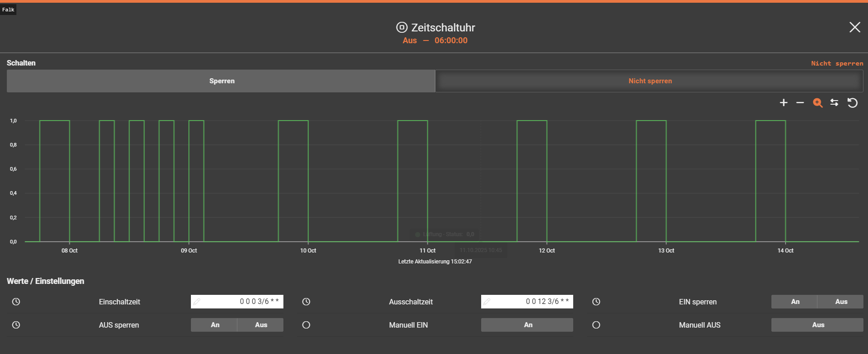The width and height of the screenshot is (868, 354).
Task: Reset the chart with the circular arrow
Action: pyautogui.click(x=852, y=103)
